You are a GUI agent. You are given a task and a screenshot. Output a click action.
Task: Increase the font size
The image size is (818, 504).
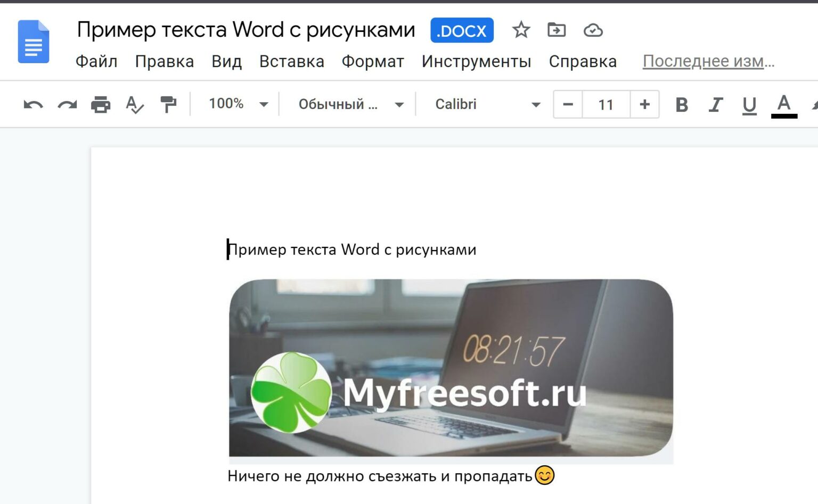pyautogui.click(x=644, y=104)
